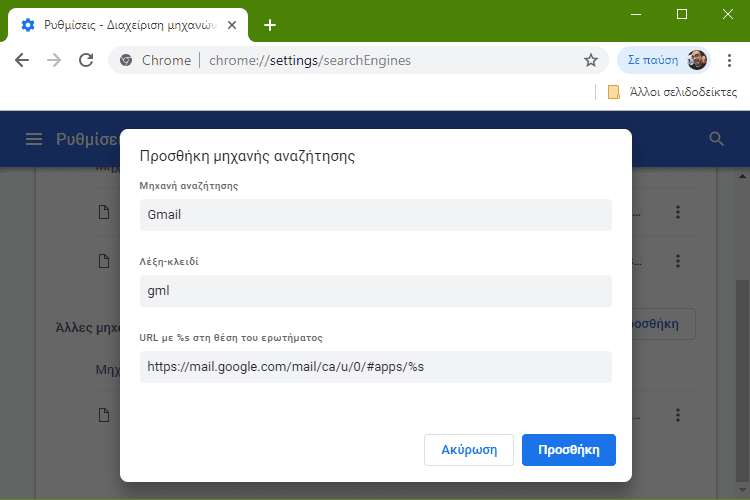This screenshot has width=750, height=500.
Task: Click the site info icon next to Chrome
Action: pos(126,60)
